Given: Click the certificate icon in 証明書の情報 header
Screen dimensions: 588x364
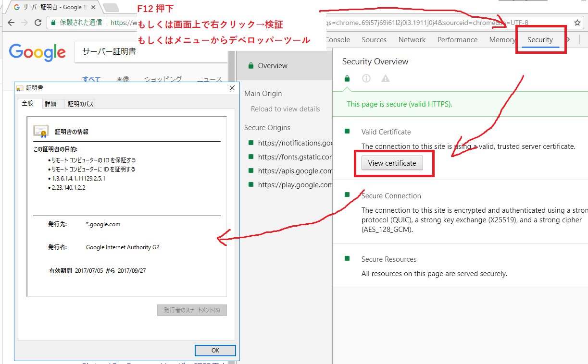Looking at the screenshot, I should 41,132.
